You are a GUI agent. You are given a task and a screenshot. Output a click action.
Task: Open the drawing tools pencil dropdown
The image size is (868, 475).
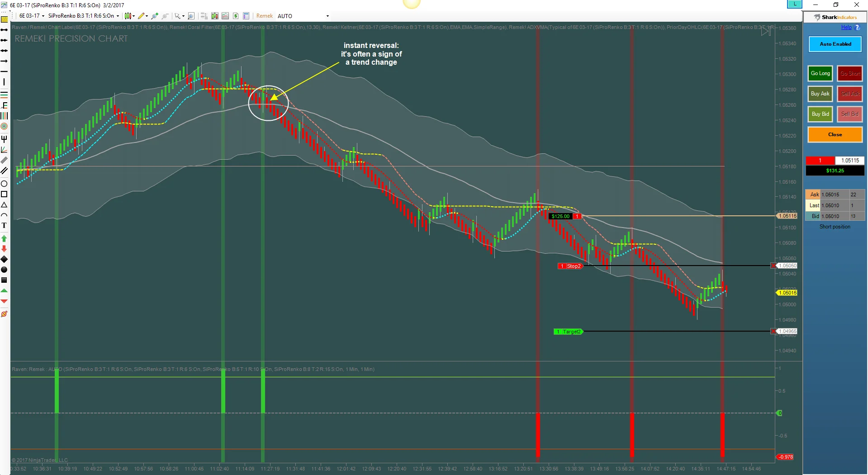(143, 16)
